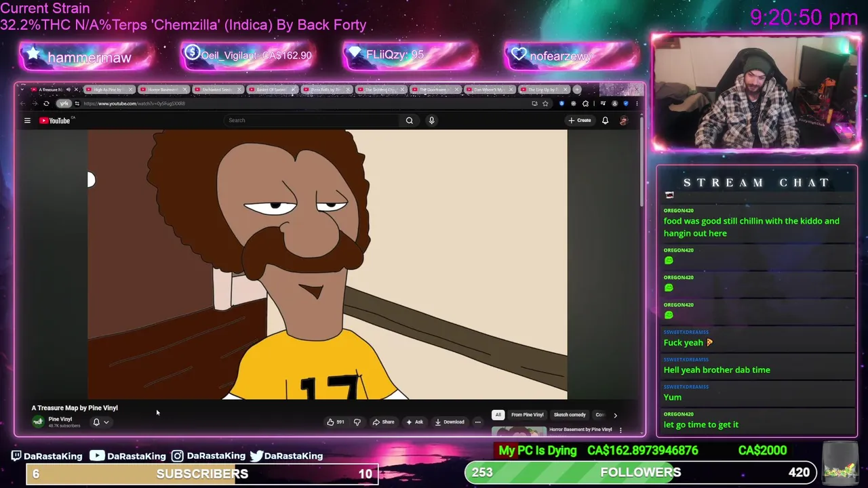Image resolution: width=868 pixels, height=488 pixels.
Task: Dislike the video with thumbs-down button
Action: 357,422
